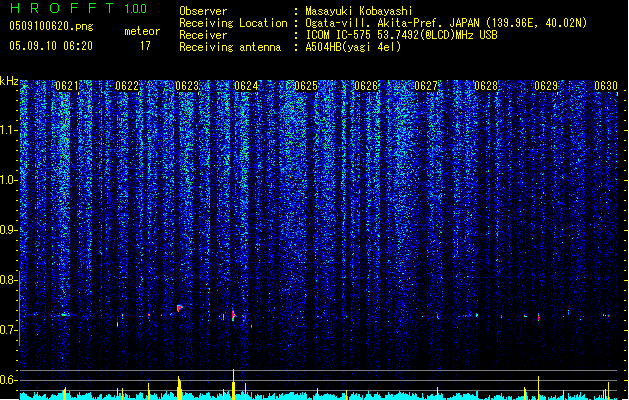Viewport: 629px width, 400px height.
Task: Click the 1.0 frequency axis label
Action: pos(9,180)
